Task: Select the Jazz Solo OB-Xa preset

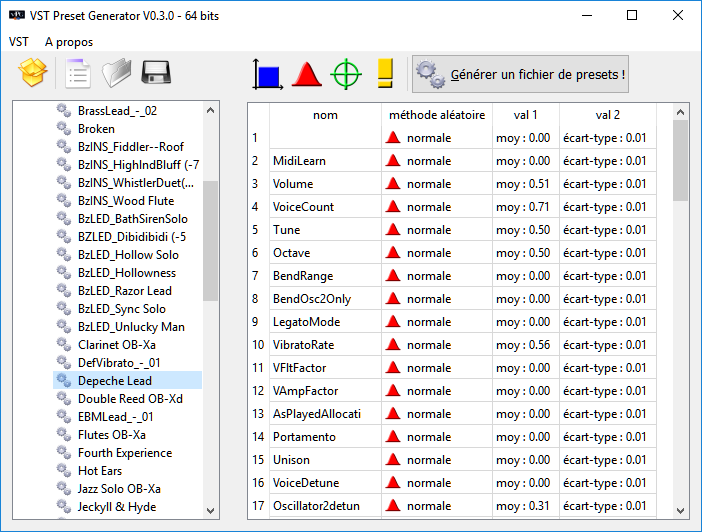Action: click(119, 489)
